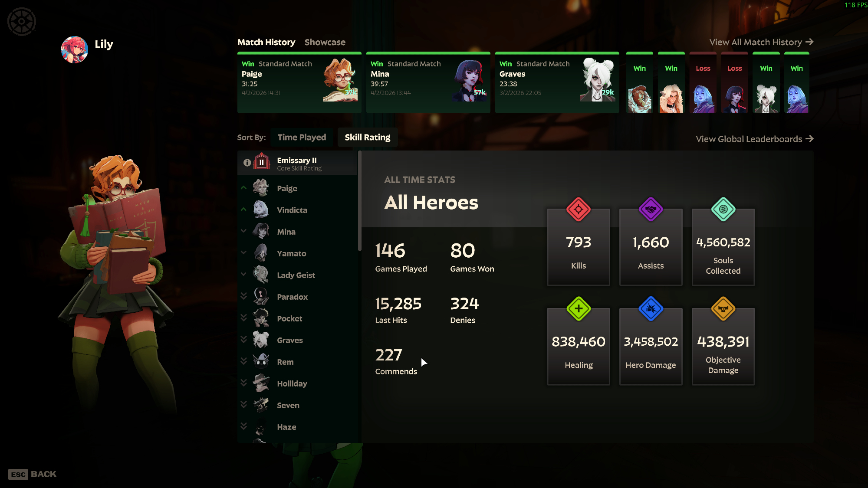Open the Mina 39:57 match card
This screenshot has width=868, height=488.
pyautogui.click(x=428, y=82)
